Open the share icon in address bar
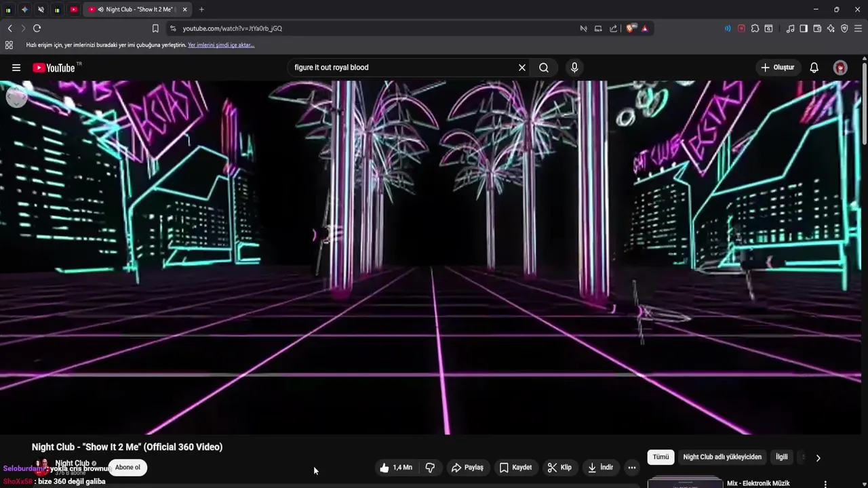868x488 pixels. pyautogui.click(x=614, y=28)
